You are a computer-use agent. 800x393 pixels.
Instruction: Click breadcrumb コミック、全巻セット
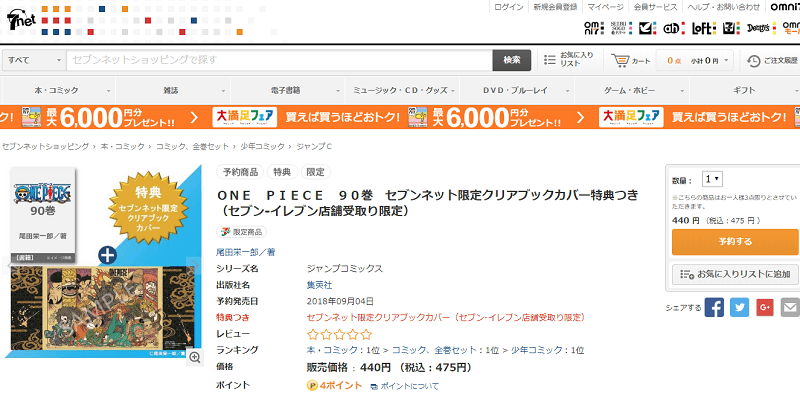(x=192, y=146)
